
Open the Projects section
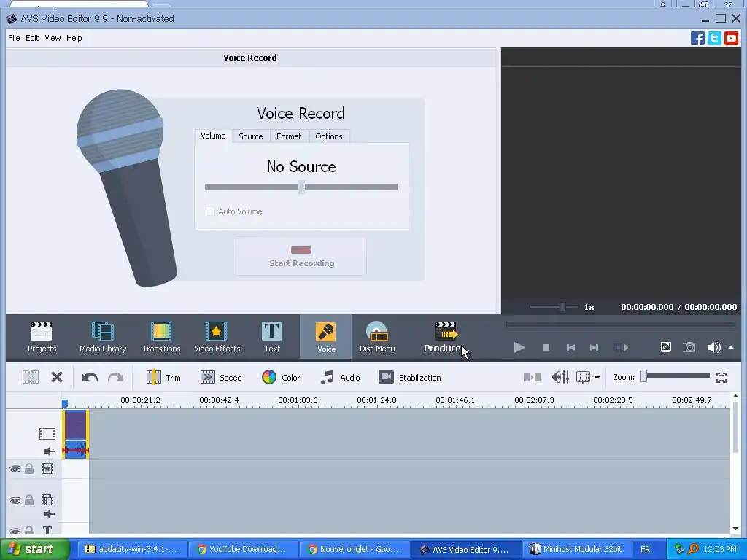point(42,337)
